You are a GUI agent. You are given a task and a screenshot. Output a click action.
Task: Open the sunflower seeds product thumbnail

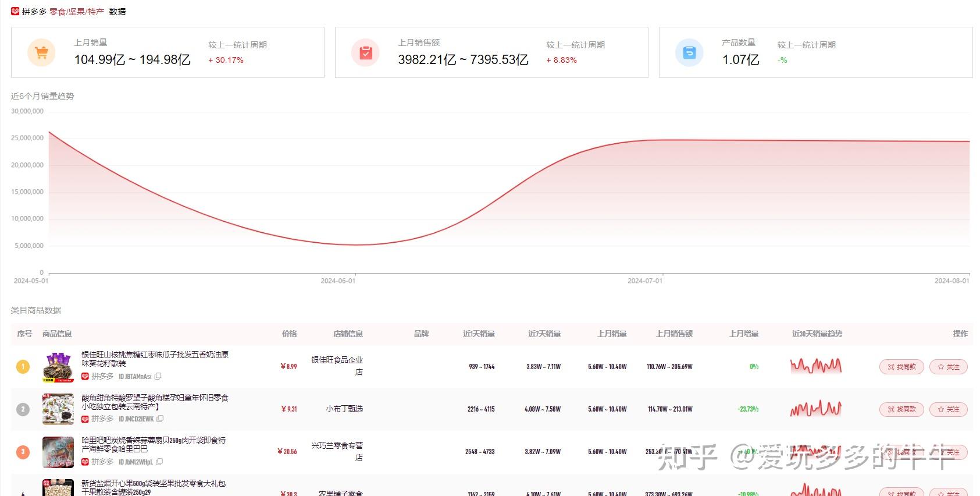58,367
